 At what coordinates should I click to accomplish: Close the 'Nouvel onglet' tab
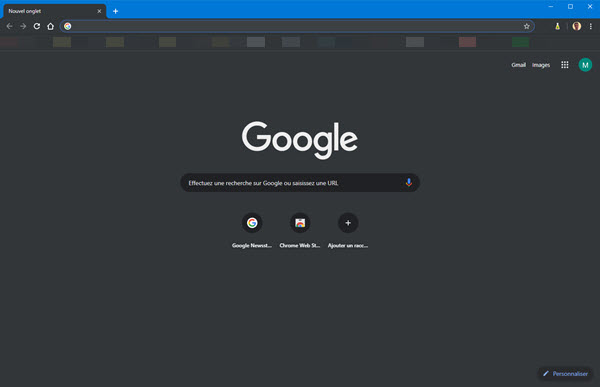(99, 11)
